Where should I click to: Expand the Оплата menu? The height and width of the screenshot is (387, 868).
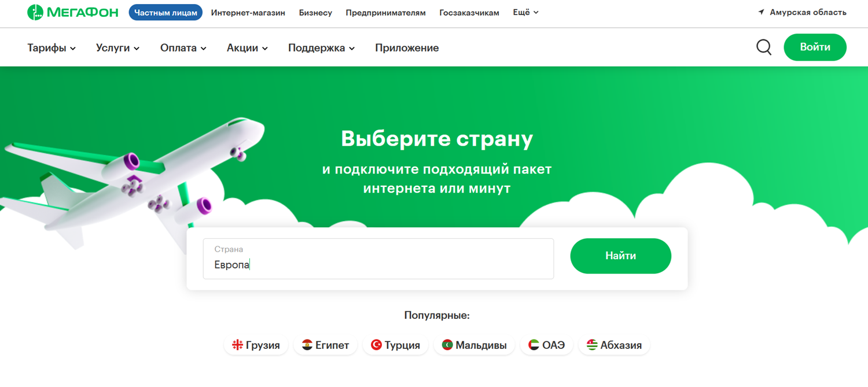pyautogui.click(x=183, y=48)
